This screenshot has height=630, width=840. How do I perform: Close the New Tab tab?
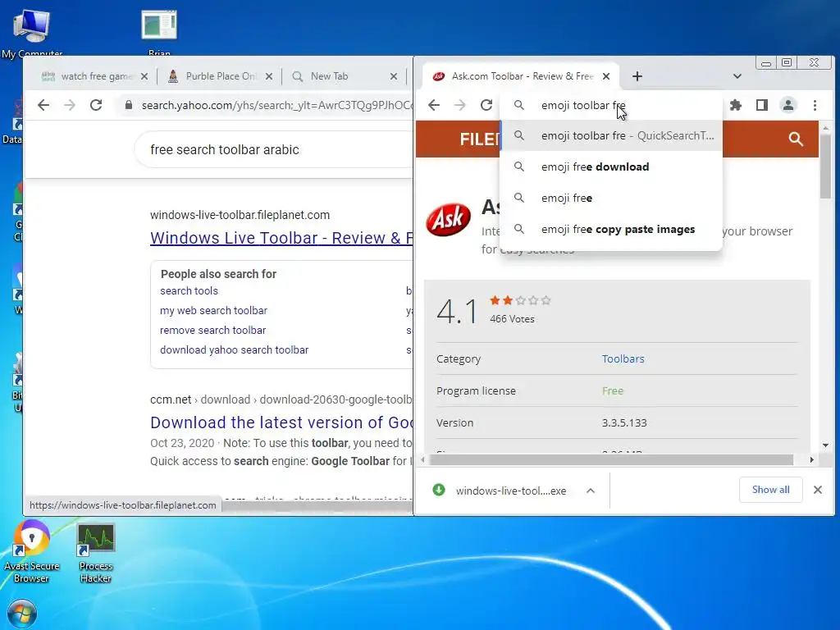pos(394,76)
